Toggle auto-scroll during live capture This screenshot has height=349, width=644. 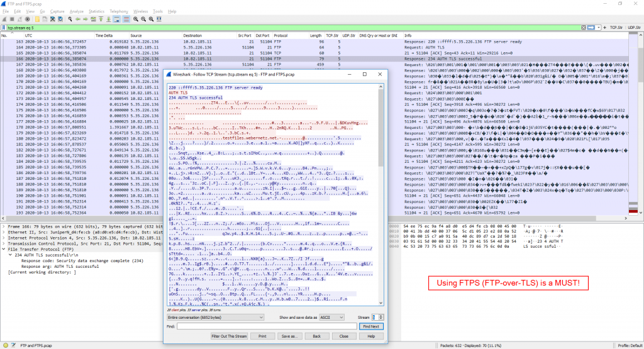[x=116, y=19]
